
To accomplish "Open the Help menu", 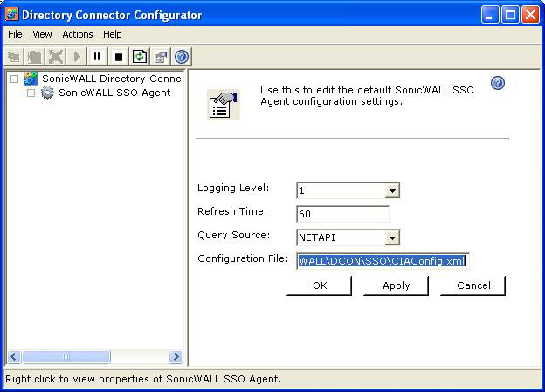I will (113, 34).
